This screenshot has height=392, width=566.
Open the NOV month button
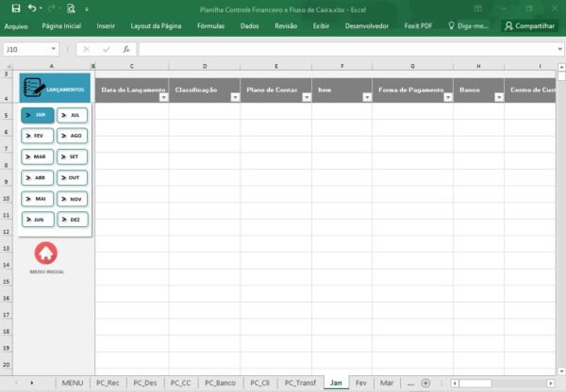click(73, 199)
